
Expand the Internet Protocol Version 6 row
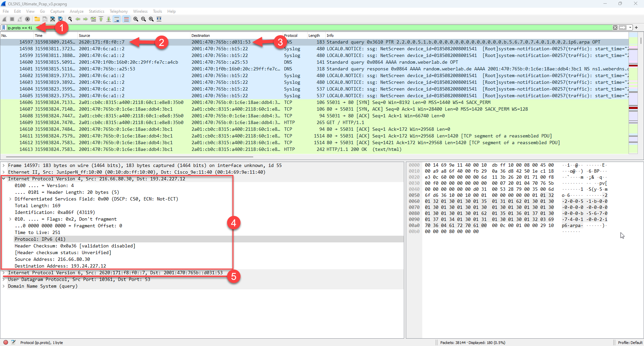pos(4,273)
